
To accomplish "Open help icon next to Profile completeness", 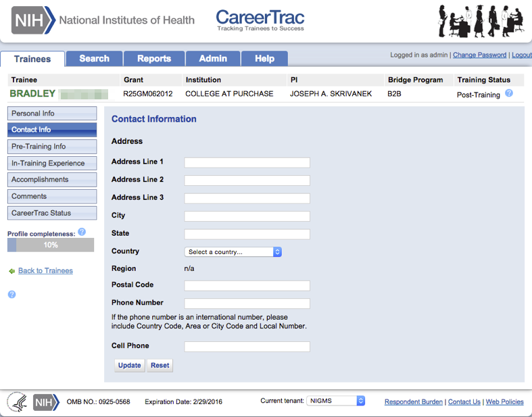I will [82, 232].
